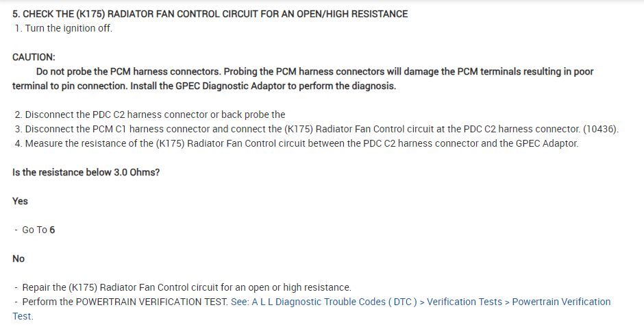Select the 'Yes' answer label
The image size is (644, 325).
(x=20, y=201)
